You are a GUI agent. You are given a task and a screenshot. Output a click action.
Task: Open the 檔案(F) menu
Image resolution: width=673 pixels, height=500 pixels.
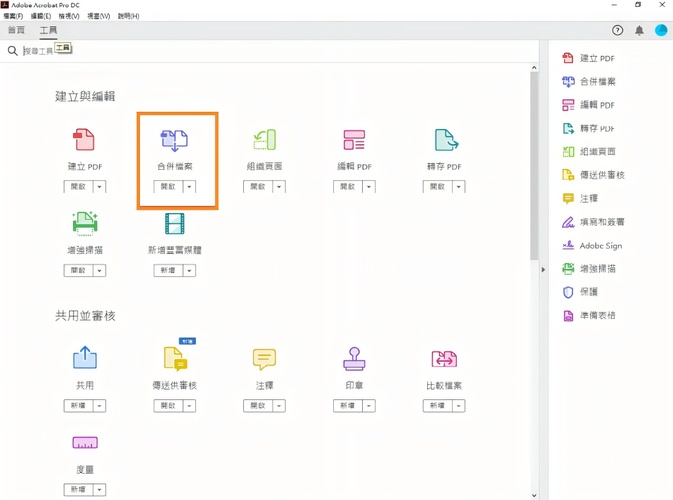click(x=13, y=16)
